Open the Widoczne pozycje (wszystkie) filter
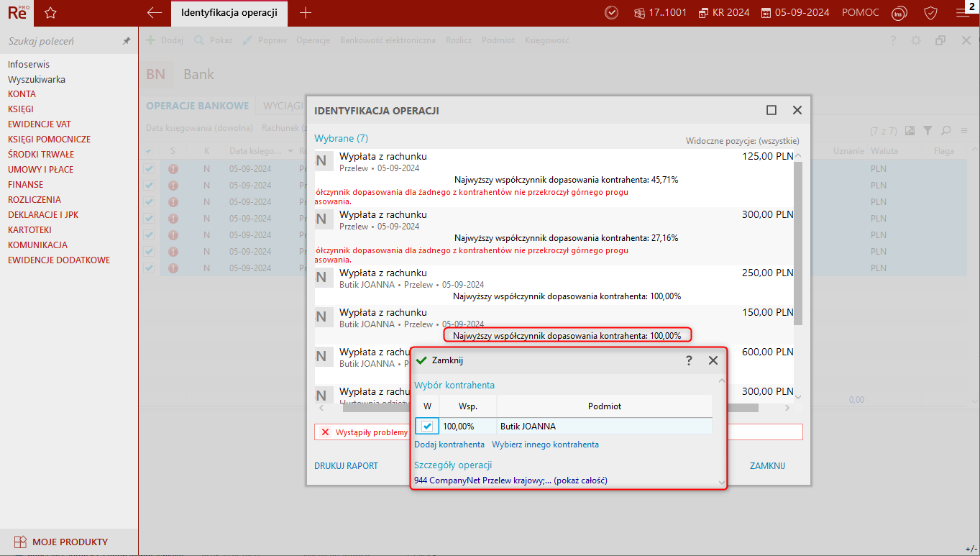The width and height of the screenshot is (980, 556). 743,141
